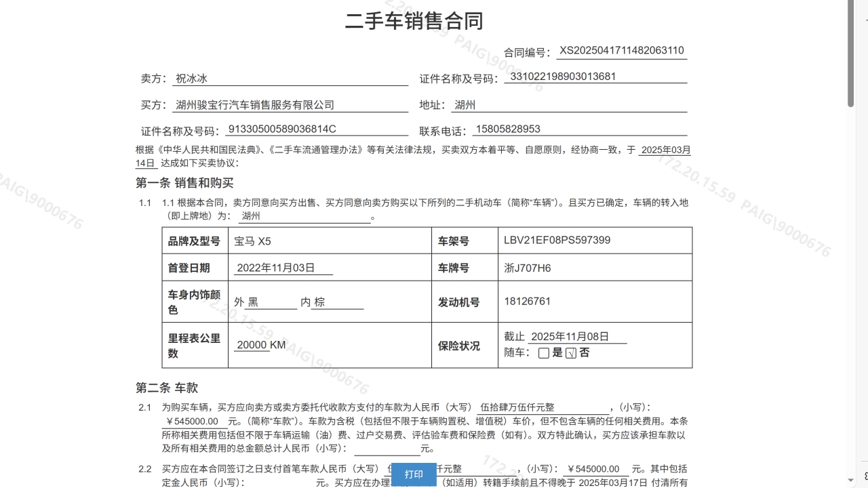Click the 车身内饰颜色 label cell
This screenshot has height=488, width=868.
(x=195, y=302)
